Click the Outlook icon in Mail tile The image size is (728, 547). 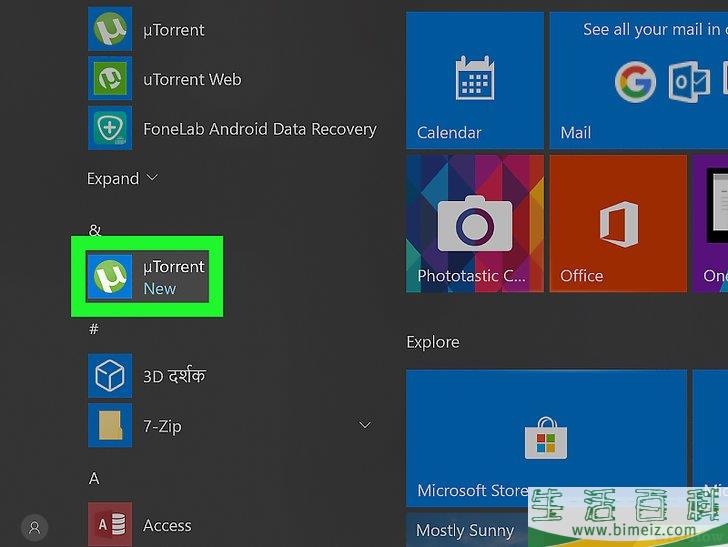(689, 82)
